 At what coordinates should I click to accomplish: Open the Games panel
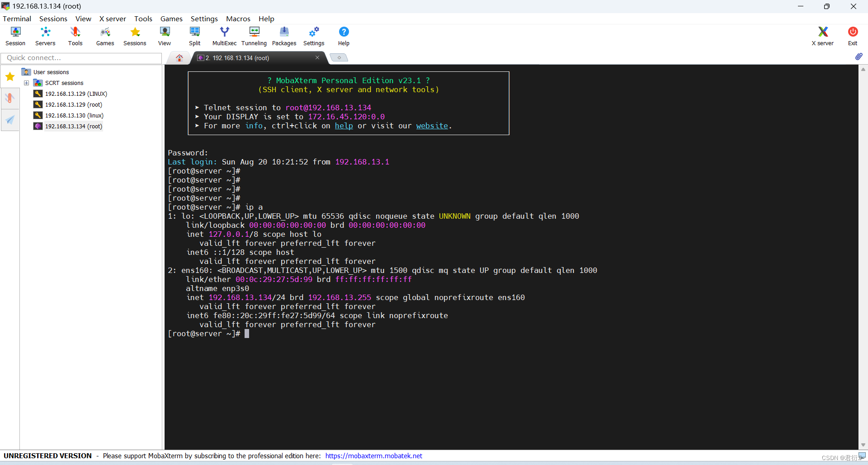pyautogui.click(x=105, y=36)
